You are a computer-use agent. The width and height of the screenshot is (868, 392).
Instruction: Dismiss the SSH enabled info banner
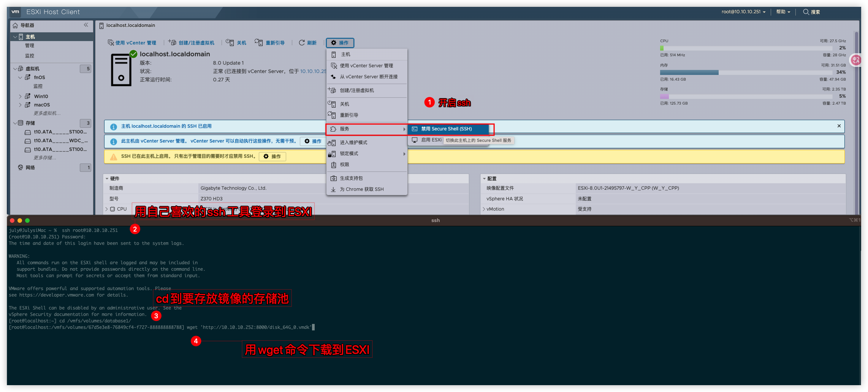pos(839,126)
